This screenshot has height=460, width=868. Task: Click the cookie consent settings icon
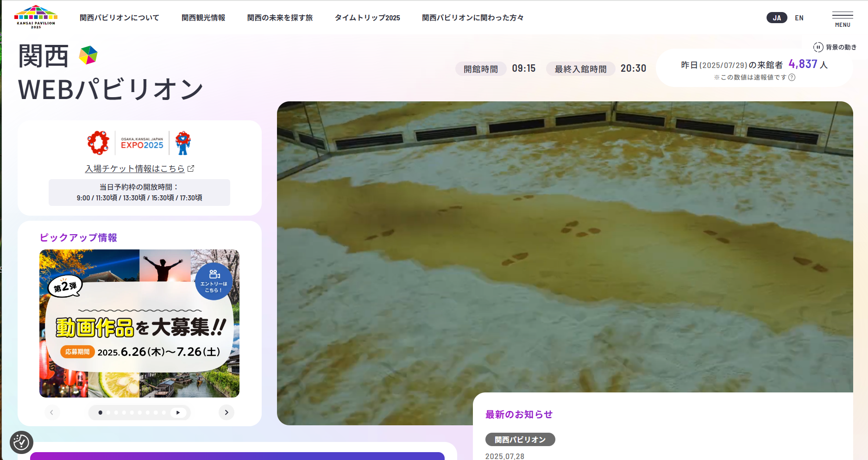[21, 442]
